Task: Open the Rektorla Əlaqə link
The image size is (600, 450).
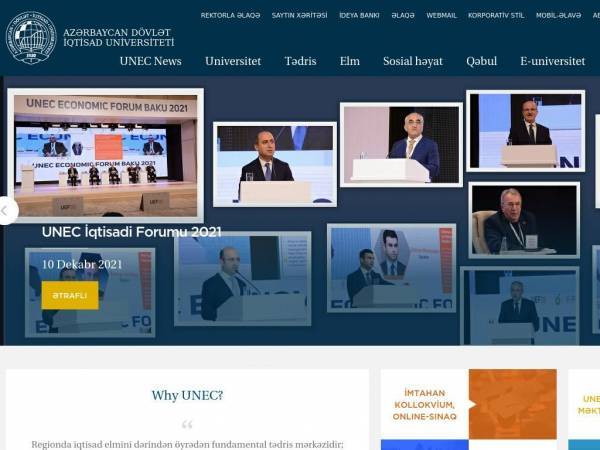Action: [x=230, y=15]
